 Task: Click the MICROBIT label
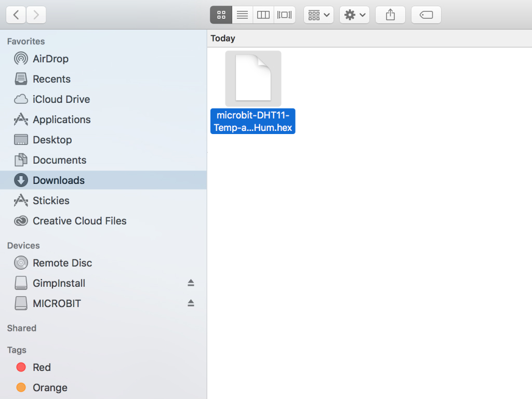57,303
